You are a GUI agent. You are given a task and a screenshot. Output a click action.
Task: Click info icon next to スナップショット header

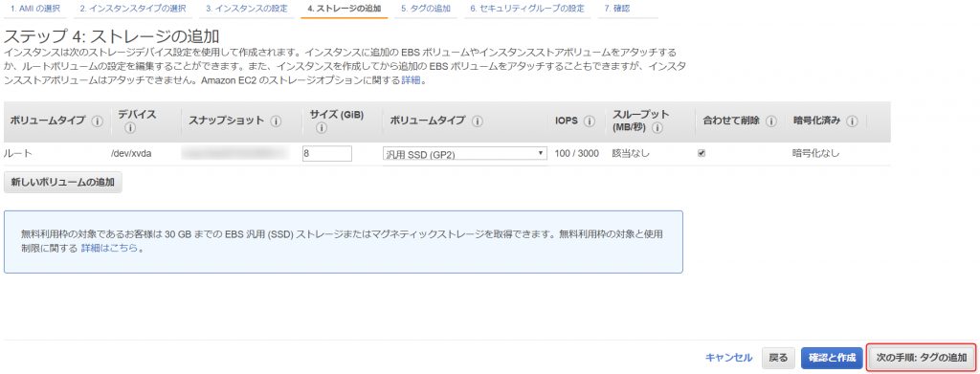(276, 121)
